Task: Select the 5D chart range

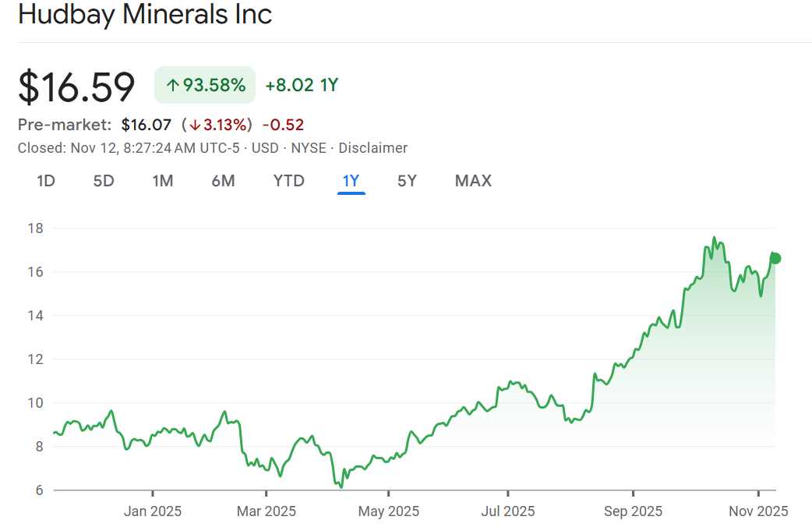Action: click(x=104, y=181)
